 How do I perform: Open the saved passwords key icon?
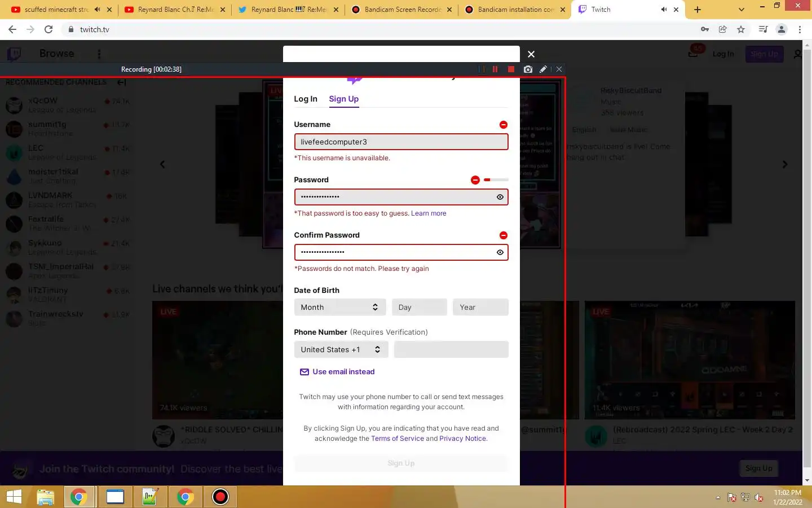[705, 29]
